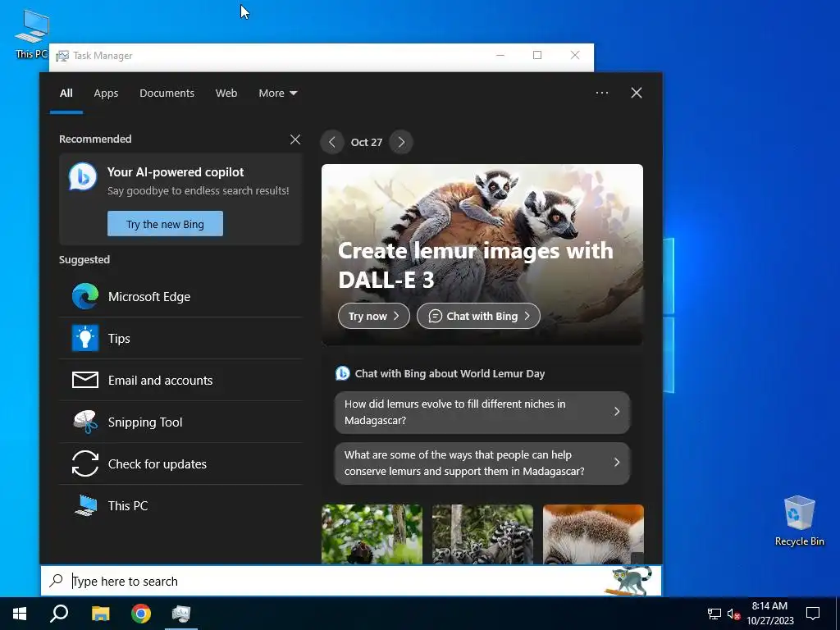Switch to the All tab

click(66, 93)
